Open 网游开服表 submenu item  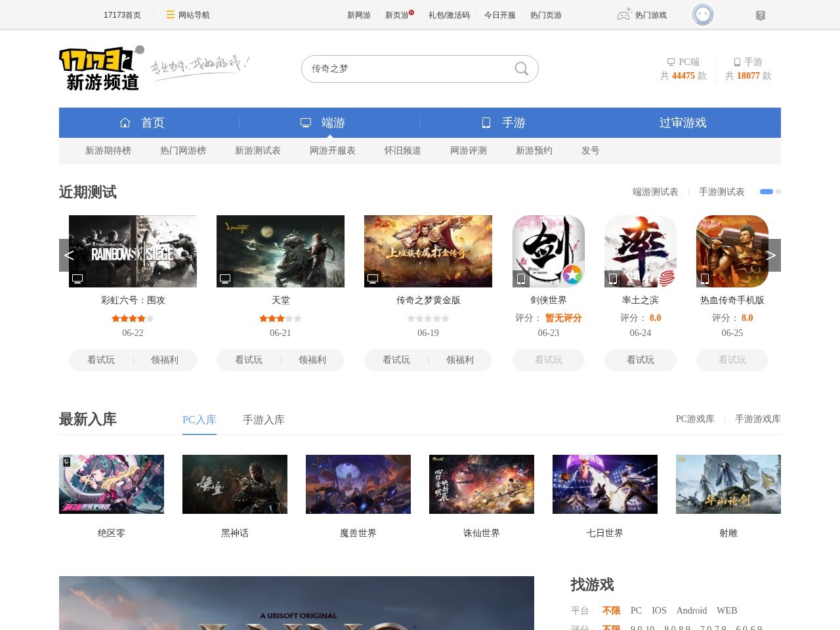(x=333, y=150)
